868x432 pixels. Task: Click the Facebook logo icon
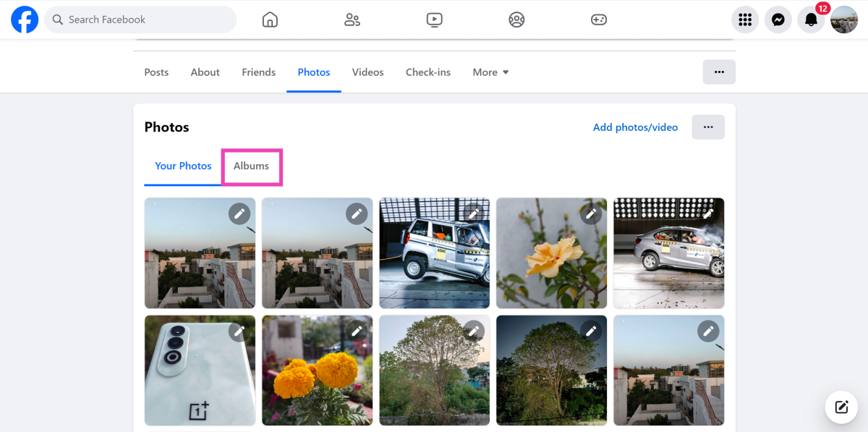pyautogui.click(x=25, y=20)
